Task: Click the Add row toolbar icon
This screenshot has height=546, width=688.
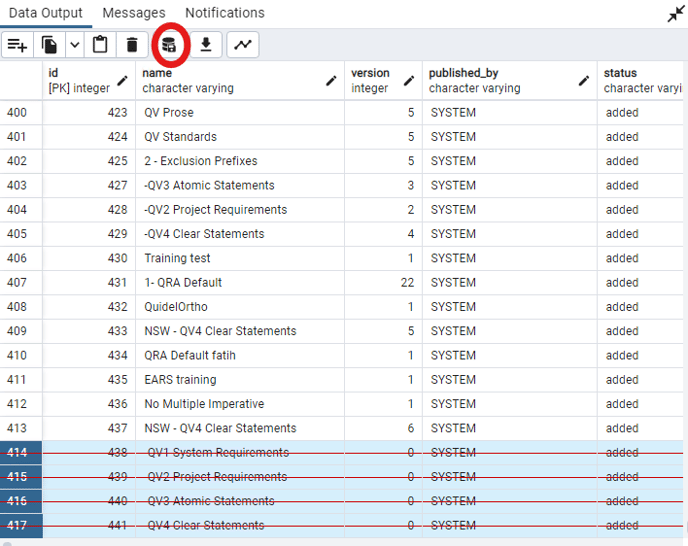Action: (17, 45)
